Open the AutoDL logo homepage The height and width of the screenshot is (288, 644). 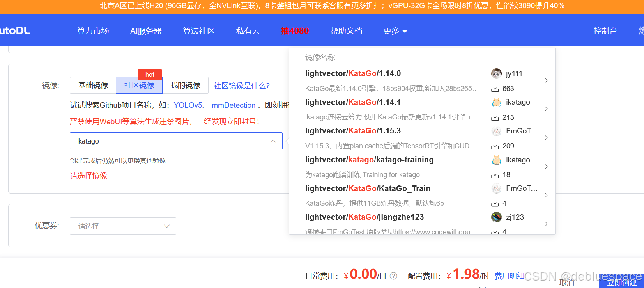[x=15, y=31]
